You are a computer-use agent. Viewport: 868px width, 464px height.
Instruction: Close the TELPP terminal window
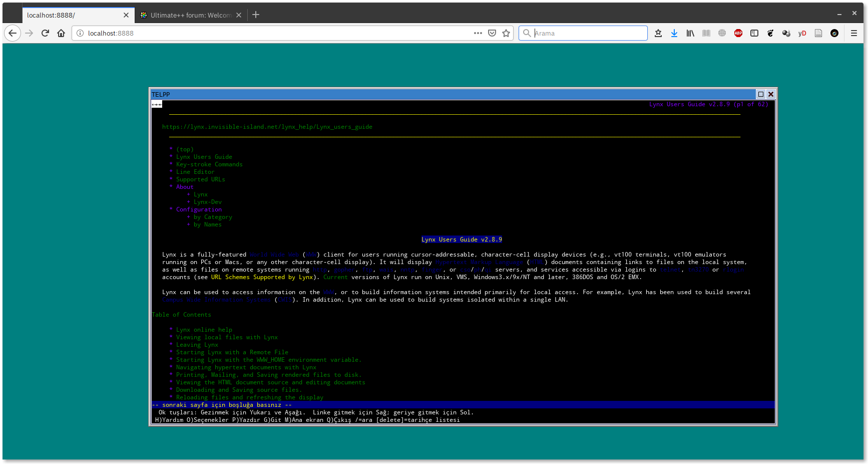point(771,94)
